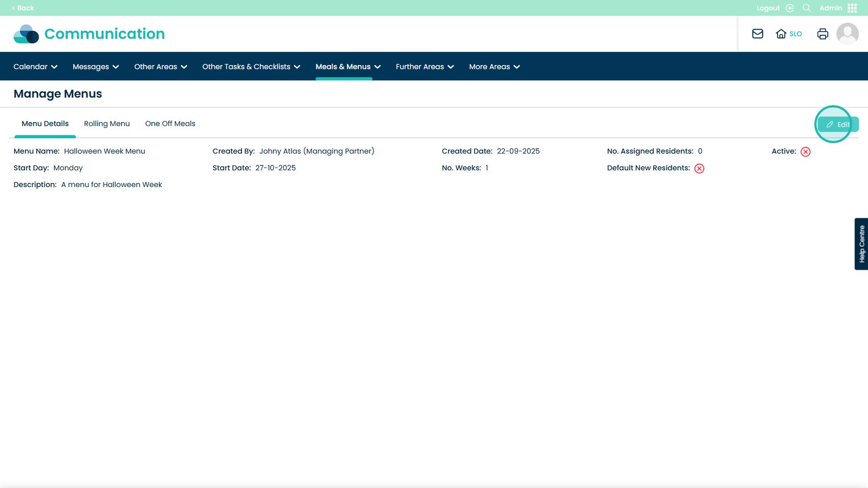
Task: Expand the Messages dropdown menu
Action: coord(95,67)
